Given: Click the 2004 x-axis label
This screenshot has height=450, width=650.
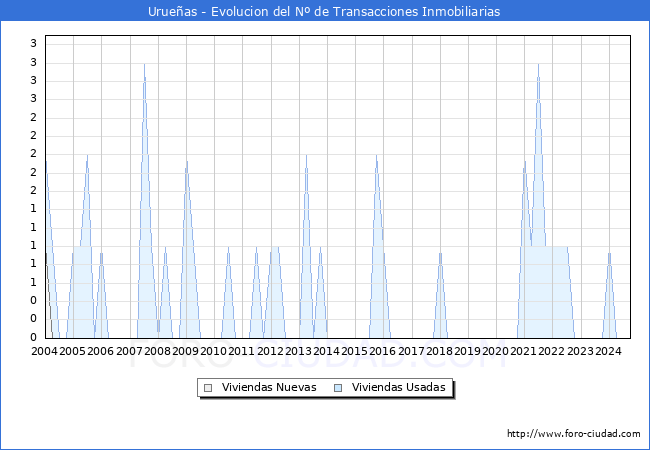Looking at the screenshot, I should [44, 351].
